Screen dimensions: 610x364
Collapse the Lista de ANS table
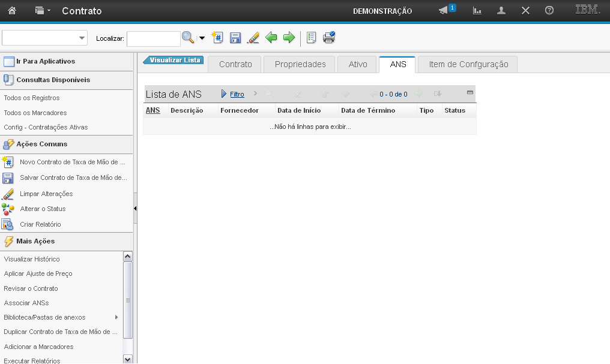(x=470, y=93)
